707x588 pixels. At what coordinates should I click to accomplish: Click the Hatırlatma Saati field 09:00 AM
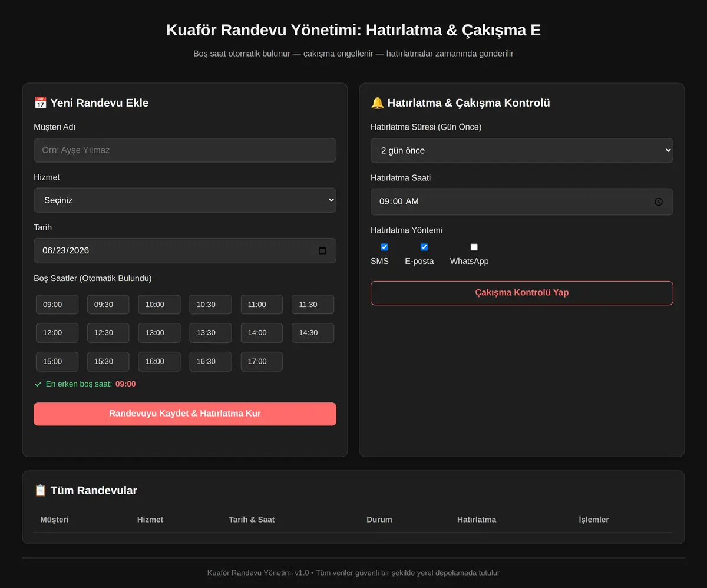pos(522,201)
